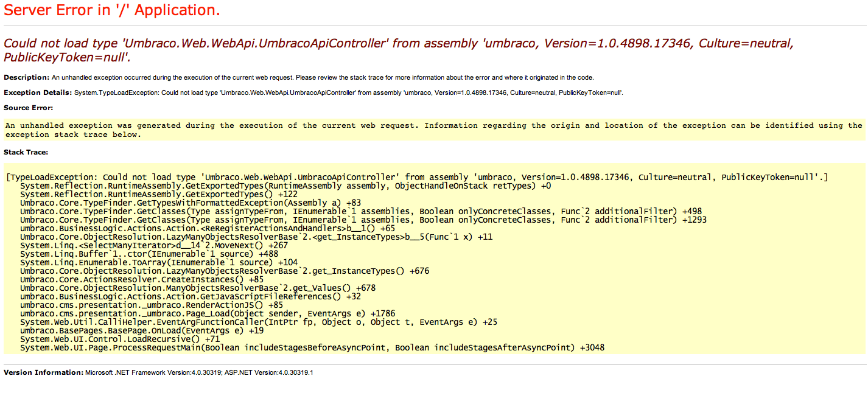Click the "Page.ProcessRequestMain" +3048 stack line
Viewport: 868px width, 404px height.
coord(312,347)
